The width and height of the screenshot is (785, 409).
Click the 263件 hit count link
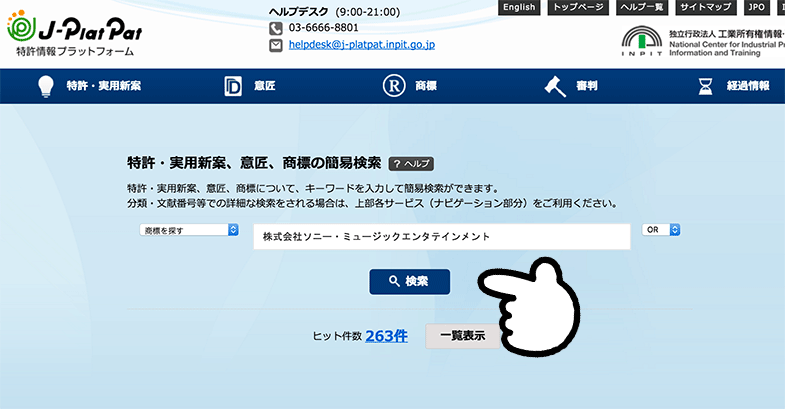pyautogui.click(x=386, y=336)
